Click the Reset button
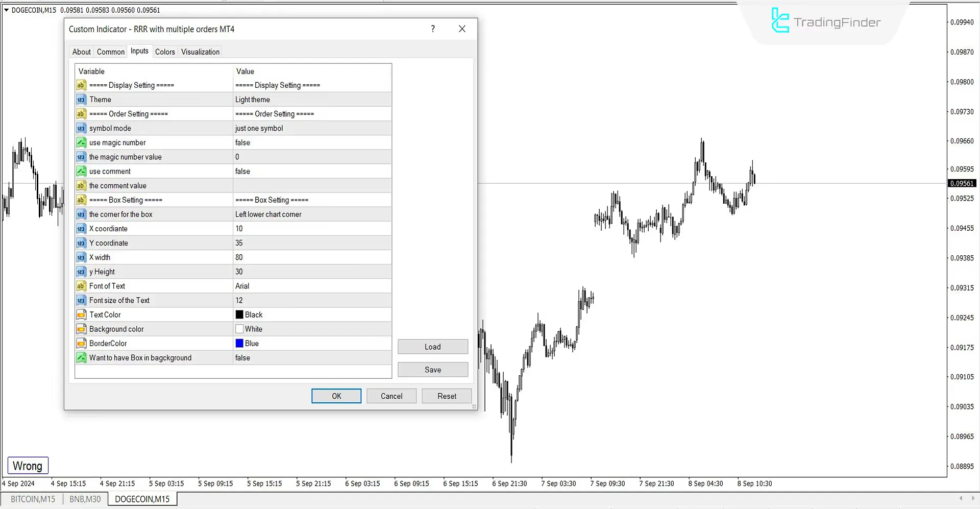 pyautogui.click(x=447, y=396)
